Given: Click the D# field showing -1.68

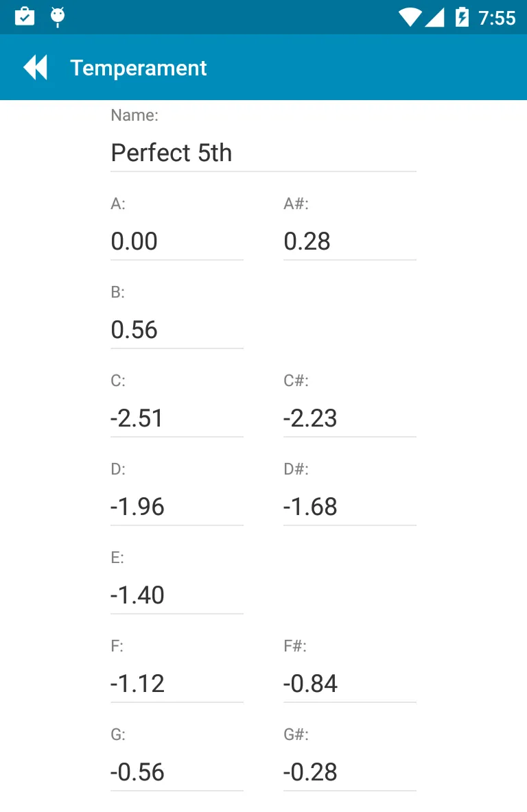Looking at the screenshot, I should coord(349,507).
